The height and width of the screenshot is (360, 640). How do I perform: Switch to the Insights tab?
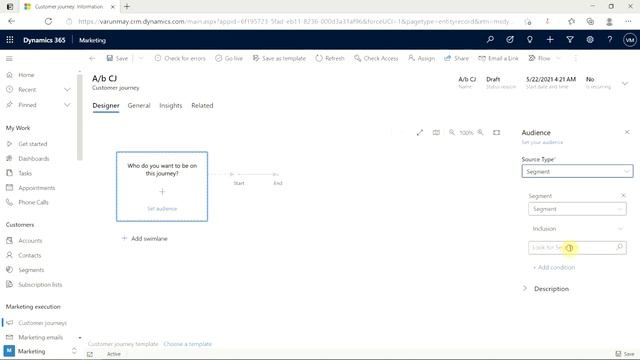pyautogui.click(x=171, y=105)
